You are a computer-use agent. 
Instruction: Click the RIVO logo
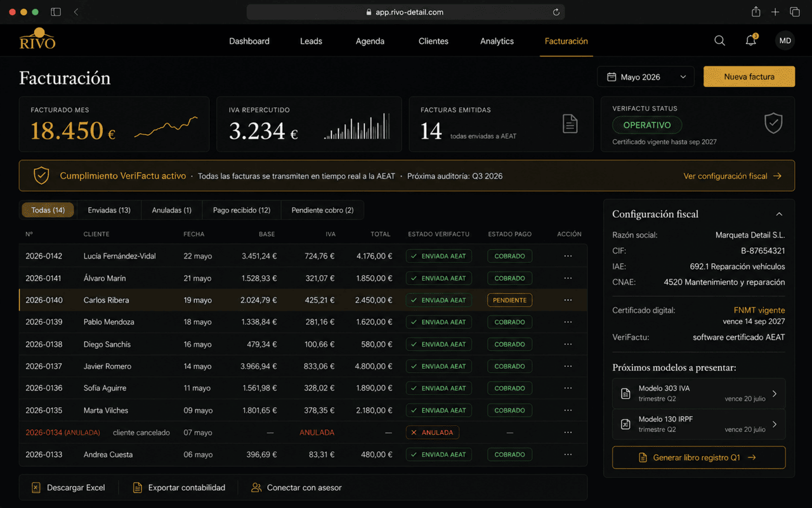point(37,39)
